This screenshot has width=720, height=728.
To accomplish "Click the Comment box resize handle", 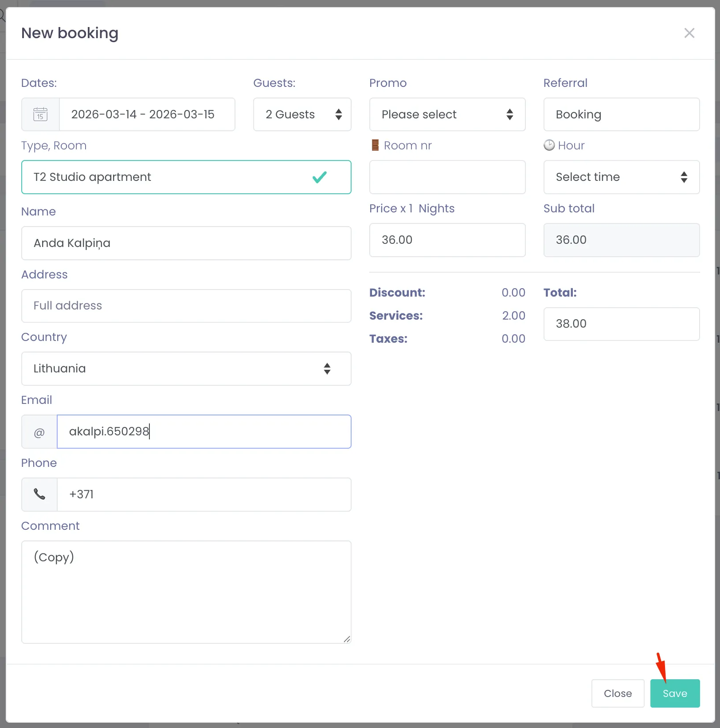I will 347,639.
